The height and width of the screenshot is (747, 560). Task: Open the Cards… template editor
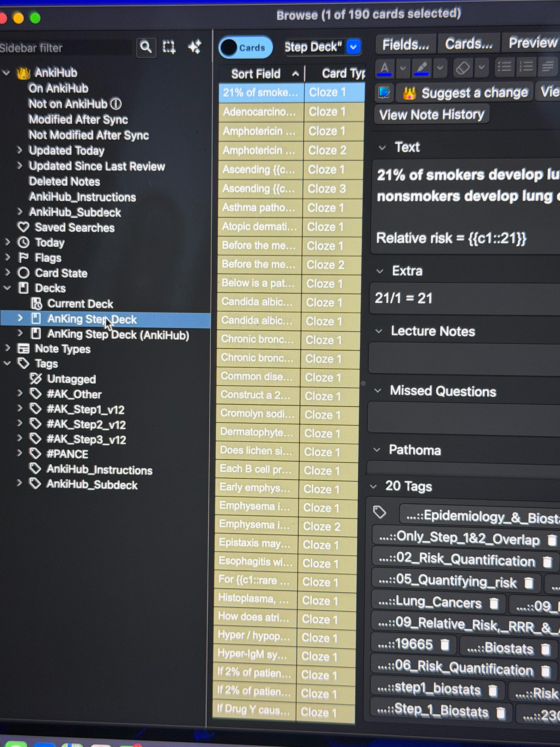tap(469, 44)
